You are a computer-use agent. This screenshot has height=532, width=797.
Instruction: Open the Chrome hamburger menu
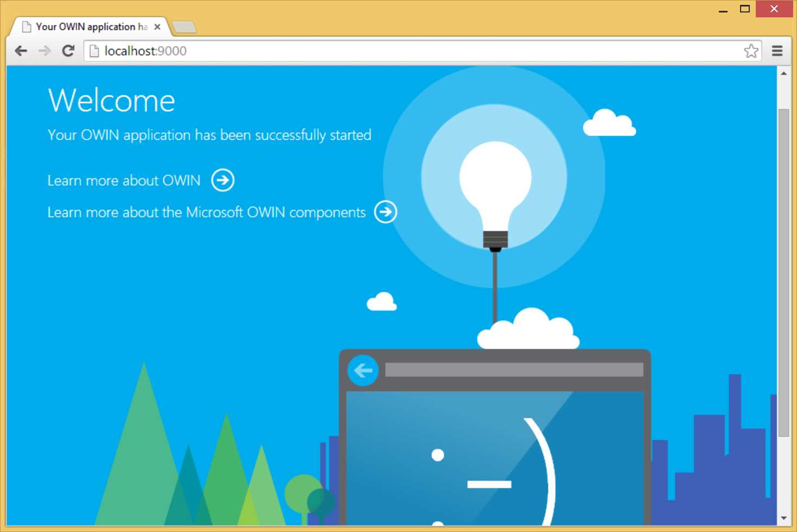[x=777, y=51]
